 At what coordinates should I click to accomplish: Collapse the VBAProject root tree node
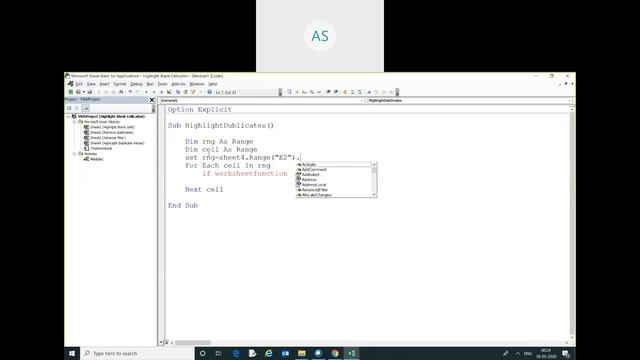(69, 116)
